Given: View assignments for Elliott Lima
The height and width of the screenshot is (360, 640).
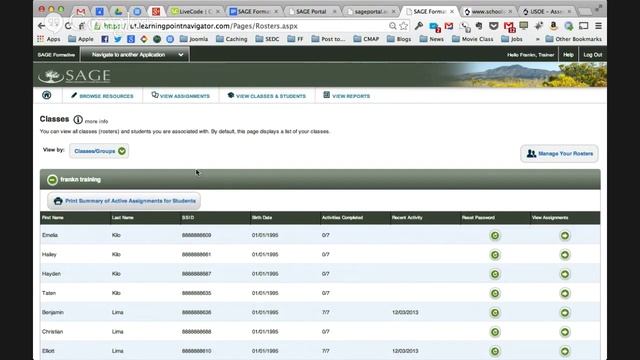Looking at the screenshot, I should (x=565, y=351).
